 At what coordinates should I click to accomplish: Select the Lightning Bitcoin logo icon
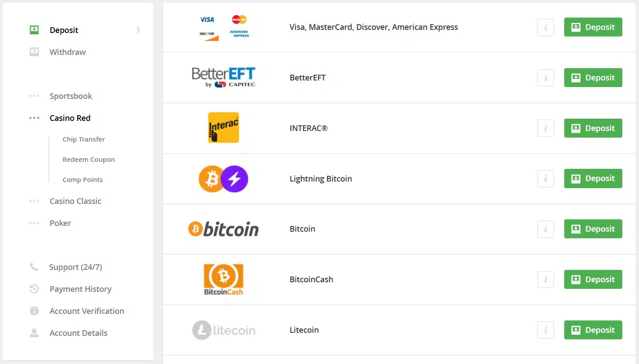pyautogui.click(x=223, y=178)
